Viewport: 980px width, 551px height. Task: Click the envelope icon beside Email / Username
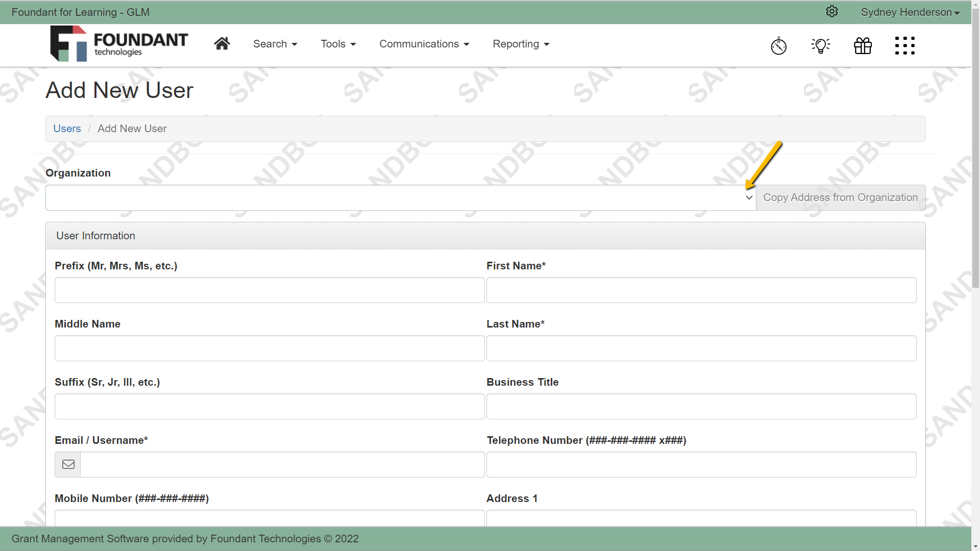pyautogui.click(x=67, y=464)
